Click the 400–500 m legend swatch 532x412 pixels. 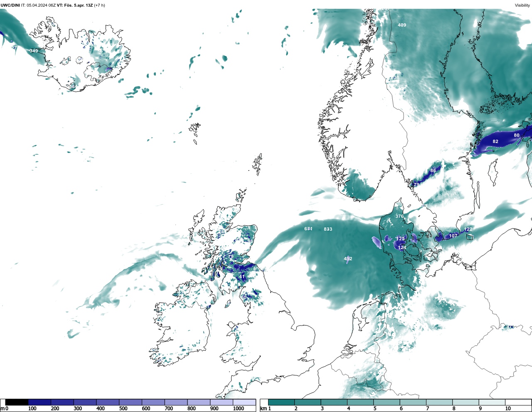108,402
